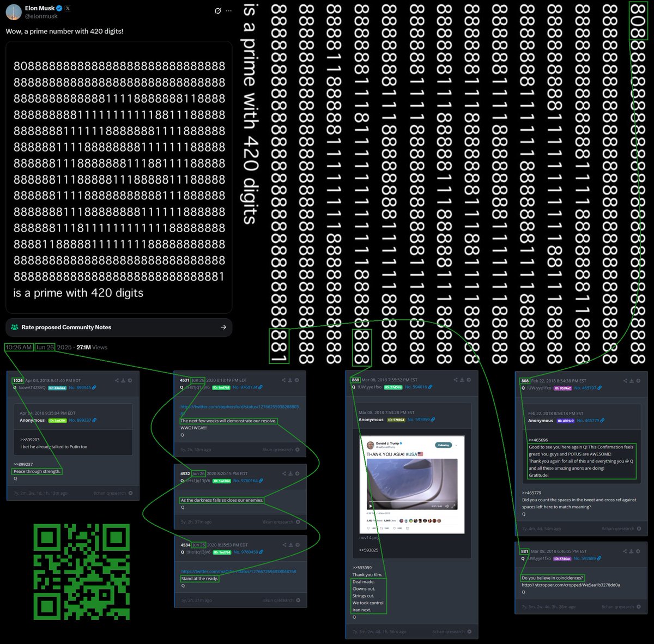Viewport: 654px width, 644px height.
Task: Select the text 'Peace through strength.'
Action: [x=37, y=471]
